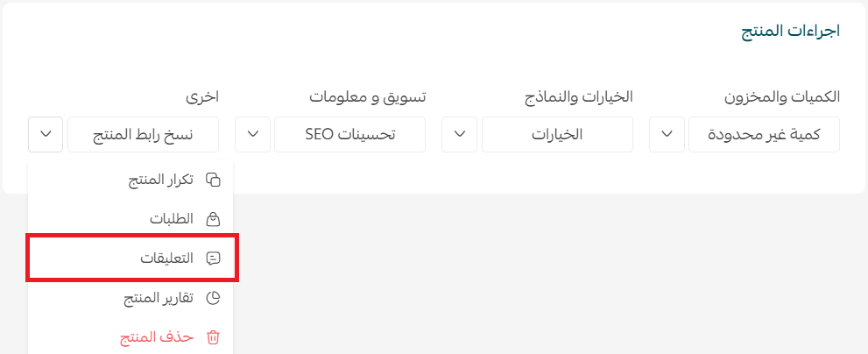
Task: Open the dropdown arrow next to تحسينات SEO
Action: pyautogui.click(x=252, y=134)
